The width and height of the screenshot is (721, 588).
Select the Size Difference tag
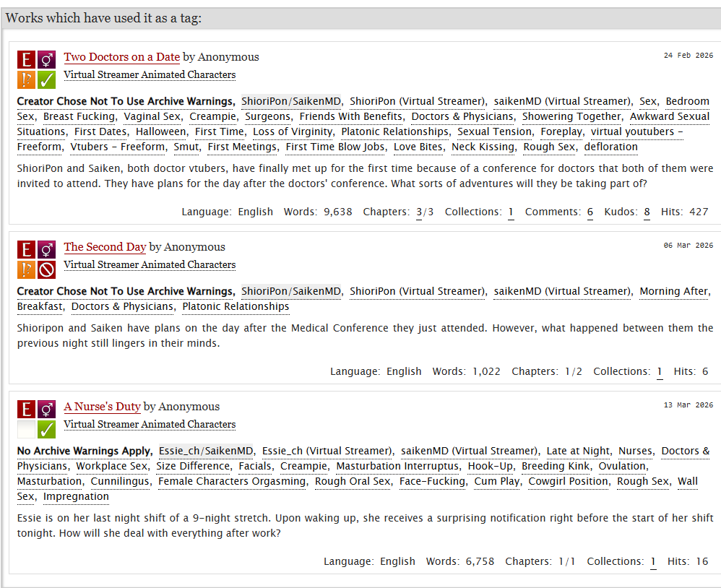[193, 466]
